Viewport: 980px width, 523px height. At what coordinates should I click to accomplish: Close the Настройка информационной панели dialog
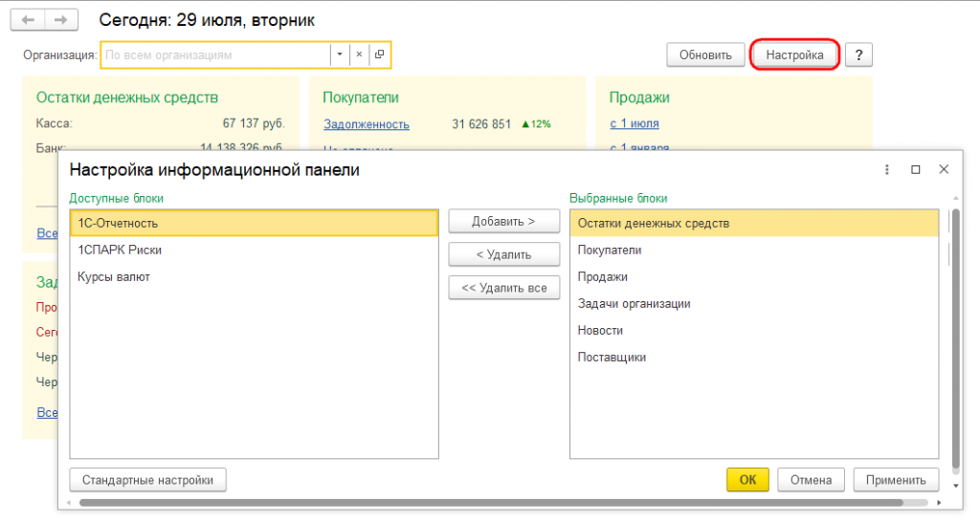tap(944, 169)
